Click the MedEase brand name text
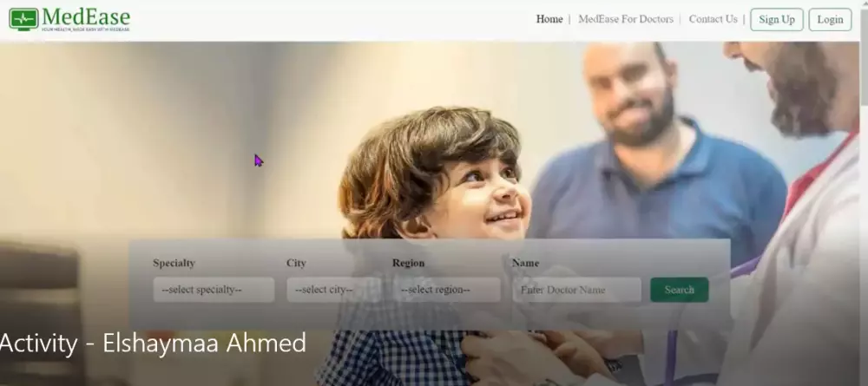 point(86,17)
